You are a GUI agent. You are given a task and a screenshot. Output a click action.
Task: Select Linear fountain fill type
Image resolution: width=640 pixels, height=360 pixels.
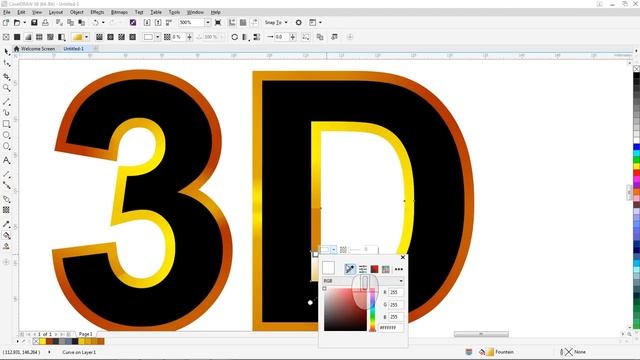click(x=99, y=37)
